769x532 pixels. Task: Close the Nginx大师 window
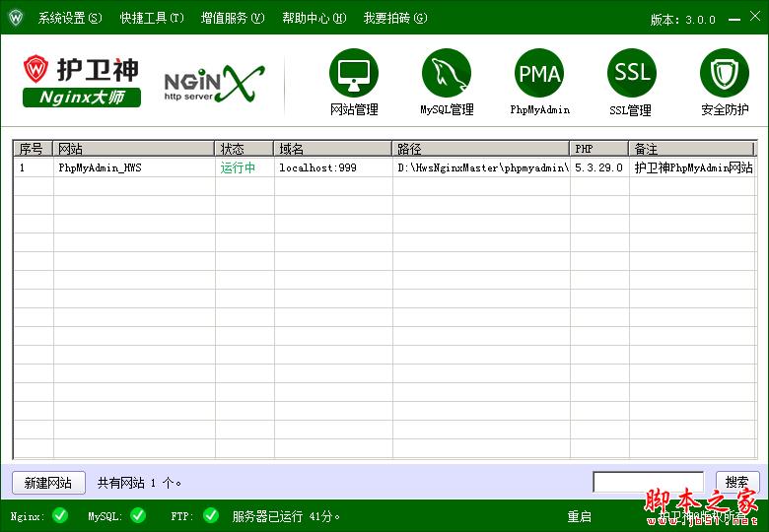pyautogui.click(x=755, y=16)
